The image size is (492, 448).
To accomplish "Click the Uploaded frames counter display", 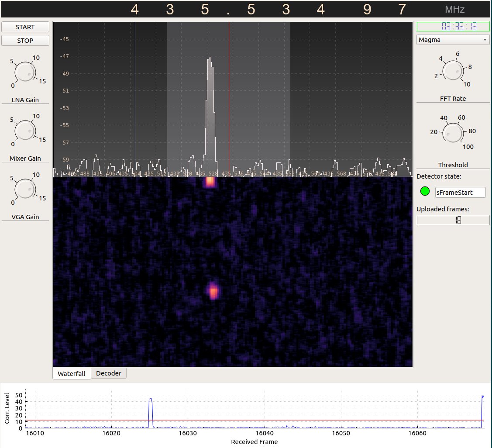I will [x=453, y=221].
